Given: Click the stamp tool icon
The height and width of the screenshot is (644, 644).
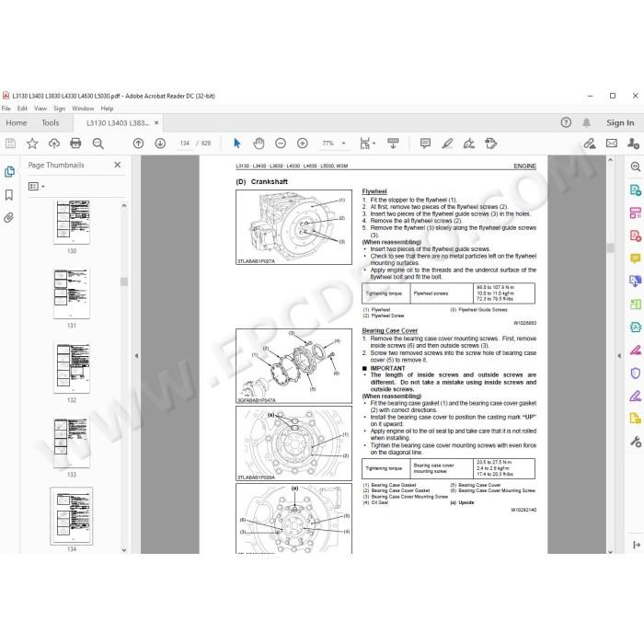Looking at the screenshot, I should click(490, 144).
